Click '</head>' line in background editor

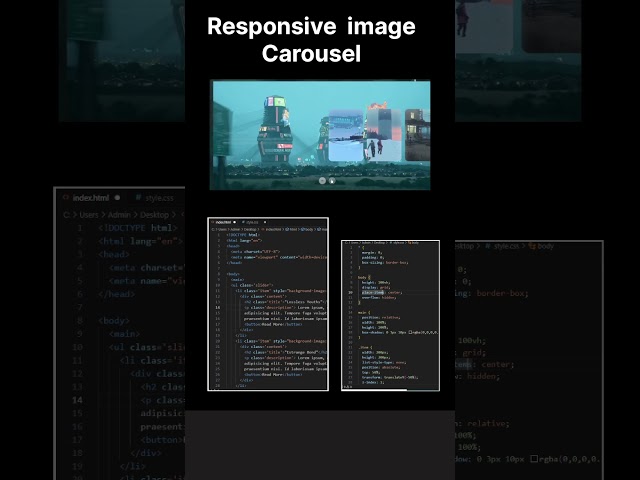116,294
